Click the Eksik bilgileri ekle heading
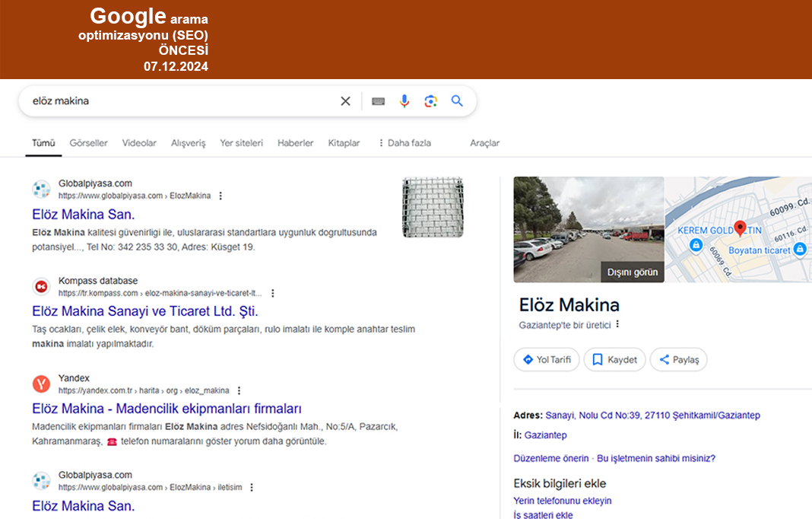 click(560, 483)
